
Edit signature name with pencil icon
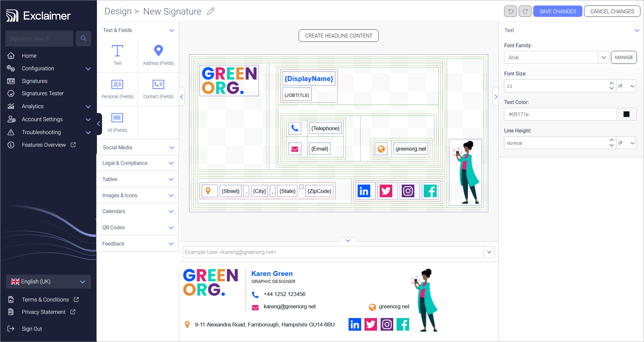(x=211, y=11)
